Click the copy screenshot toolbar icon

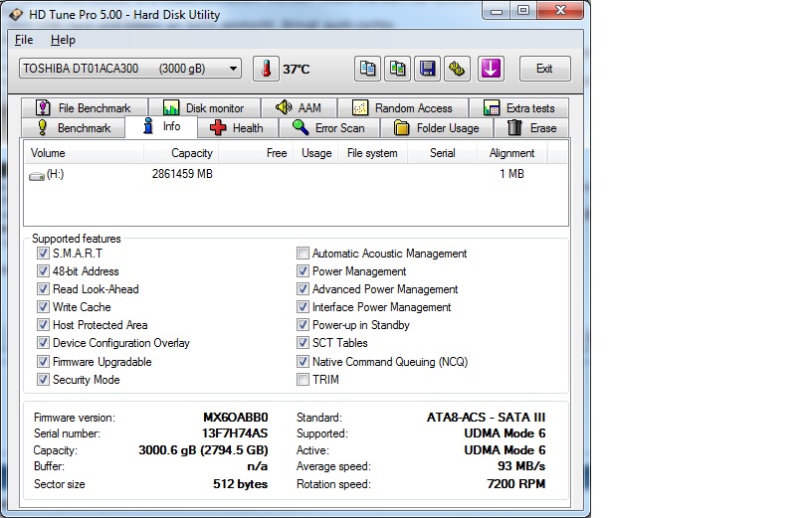coord(397,69)
